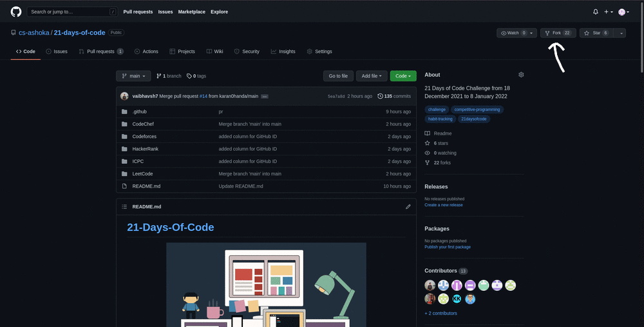Fork the repository

[x=558, y=33]
